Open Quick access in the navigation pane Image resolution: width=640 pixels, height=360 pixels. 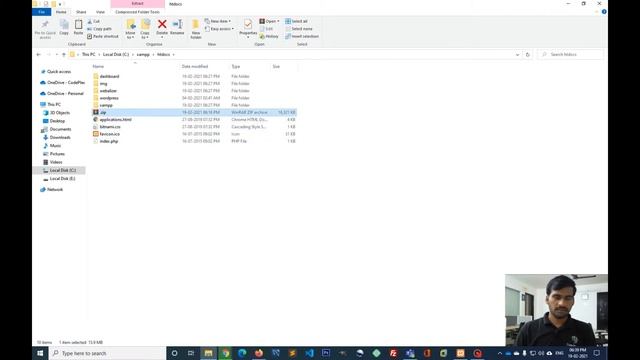click(x=59, y=71)
